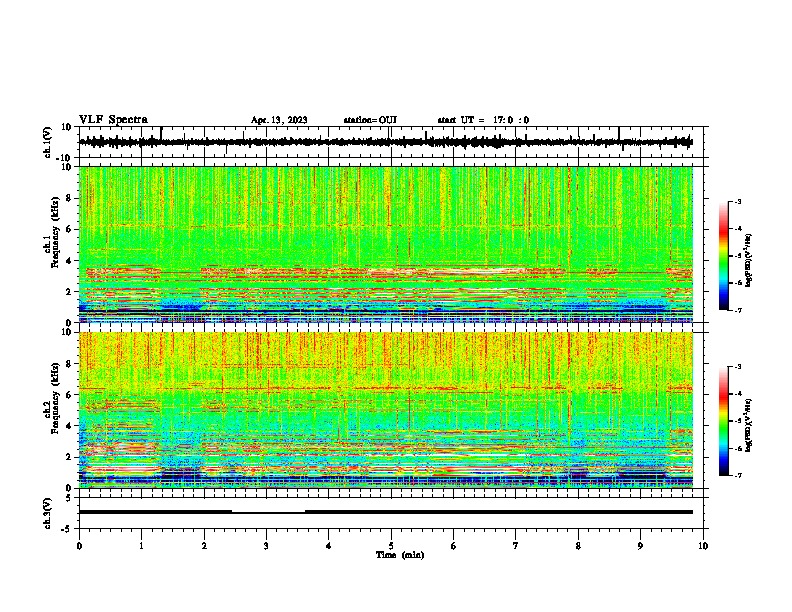Click the "-5" label on ch.2 color bar
Viewport: 792px width, 612px height.
point(738,421)
